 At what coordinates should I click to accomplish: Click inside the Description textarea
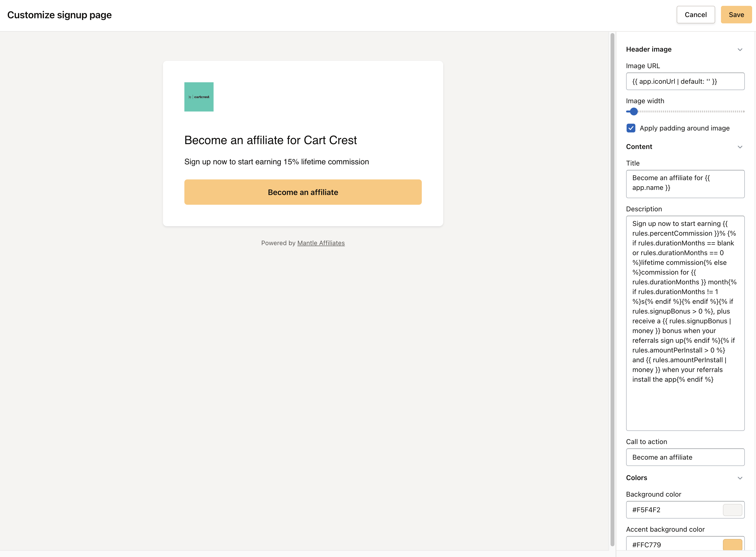(685, 320)
